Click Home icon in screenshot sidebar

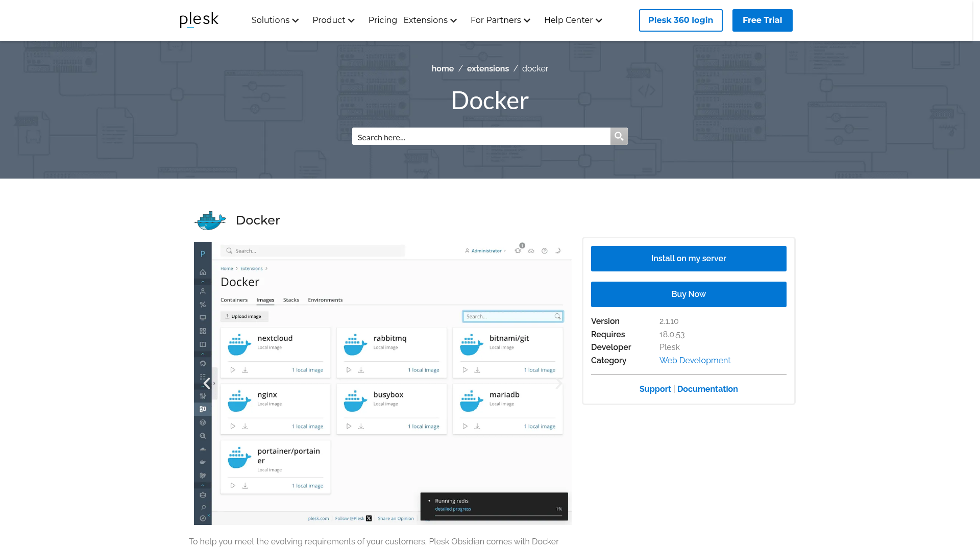(x=203, y=272)
